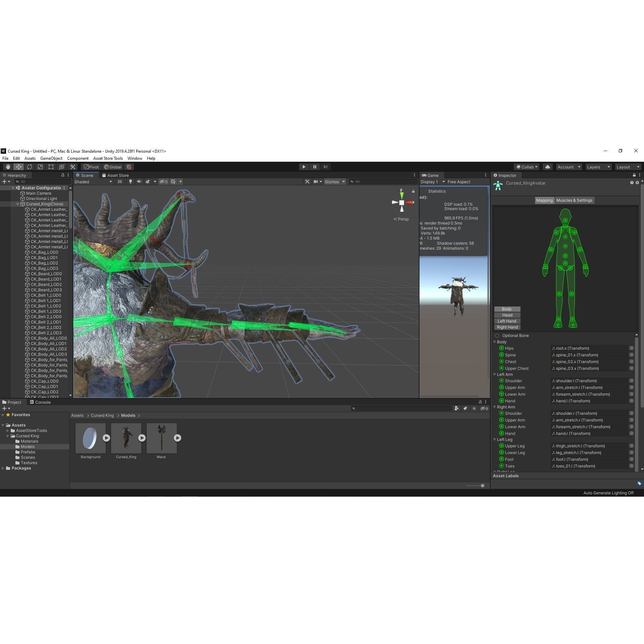This screenshot has height=644, width=644.
Task: Open the Muscles & Settings tab
Action: (x=574, y=200)
